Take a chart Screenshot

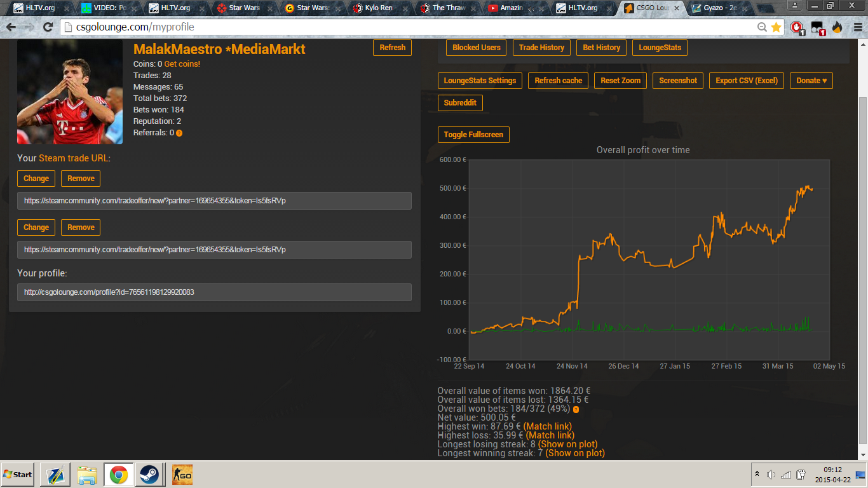point(678,81)
